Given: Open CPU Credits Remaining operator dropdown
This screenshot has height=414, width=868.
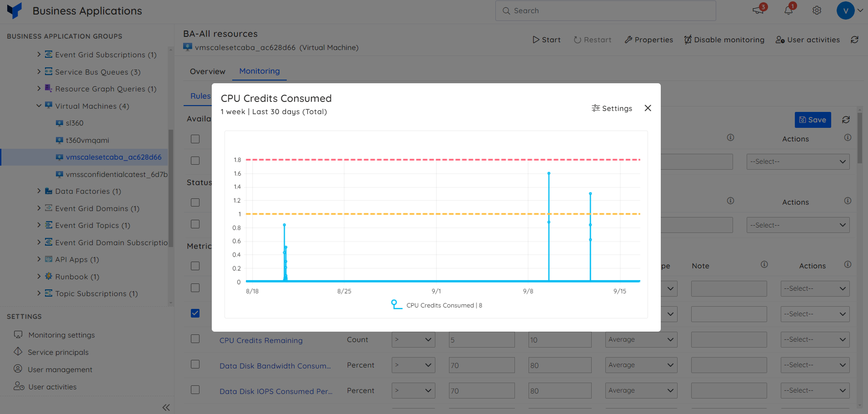Looking at the screenshot, I should coord(414,339).
